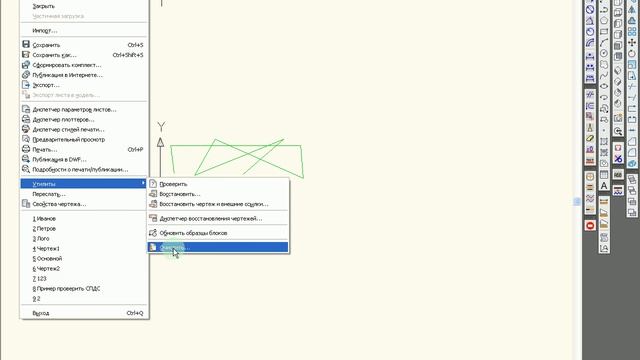This screenshot has height=360, width=640.
Task: Choose Сохранить как... menu entry
Action: tap(84, 55)
